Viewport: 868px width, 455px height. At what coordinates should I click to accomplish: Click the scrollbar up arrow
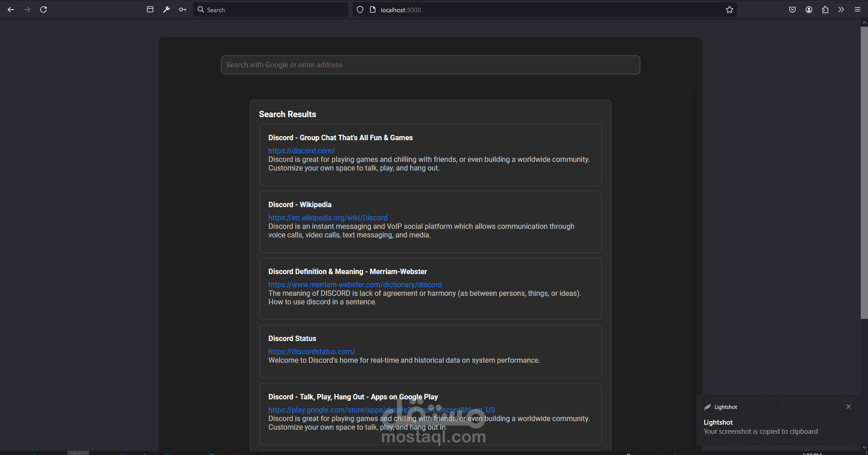click(x=864, y=22)
